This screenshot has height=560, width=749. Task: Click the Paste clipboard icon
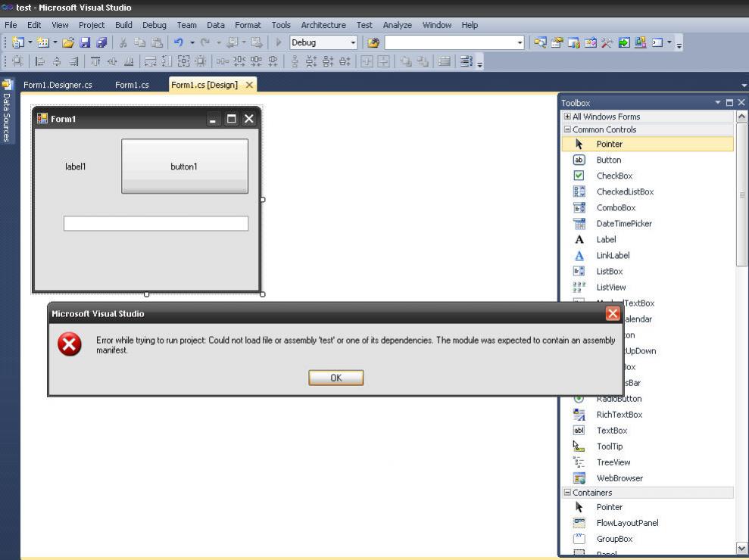click(157, 42)
